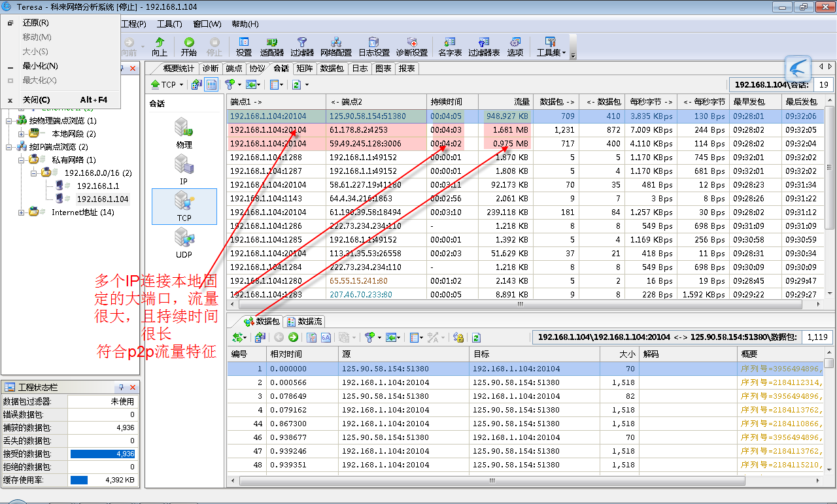The image size is (837, 504).
Task: Switch to the 数据流 tab in lower pane
Action: point(305,322)
